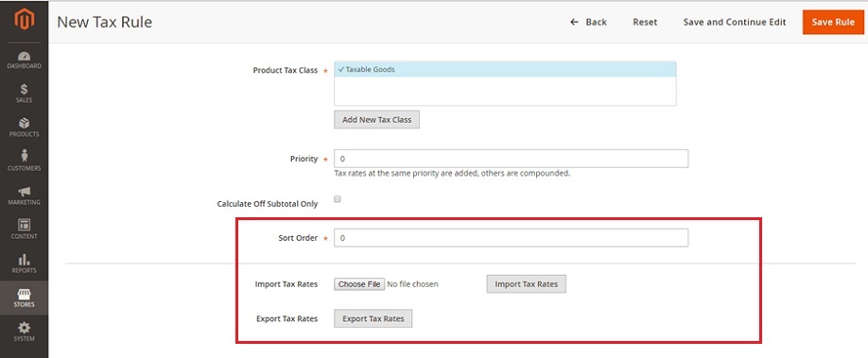Focus the Sort Order input field

click(x=511, y=238)
